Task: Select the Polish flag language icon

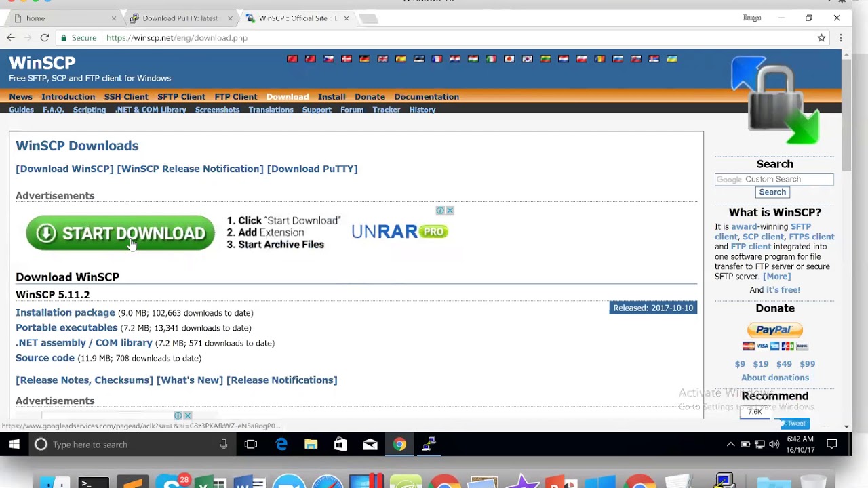Action: tap(581, 59)
